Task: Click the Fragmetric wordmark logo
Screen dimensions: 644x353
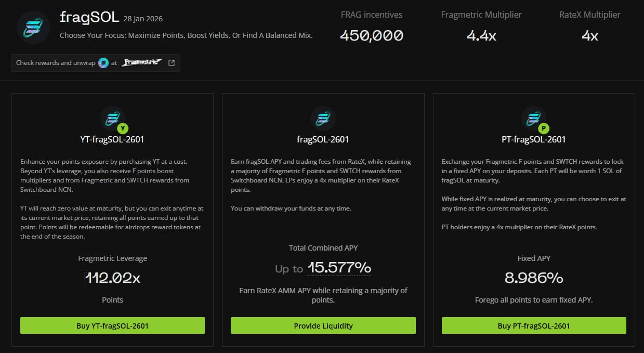Action: coord(142,63)
